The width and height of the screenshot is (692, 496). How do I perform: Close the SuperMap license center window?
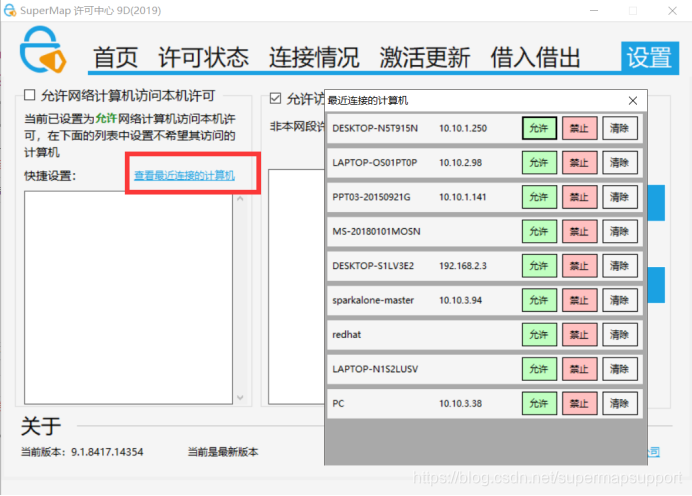click(x=672, y=10)
